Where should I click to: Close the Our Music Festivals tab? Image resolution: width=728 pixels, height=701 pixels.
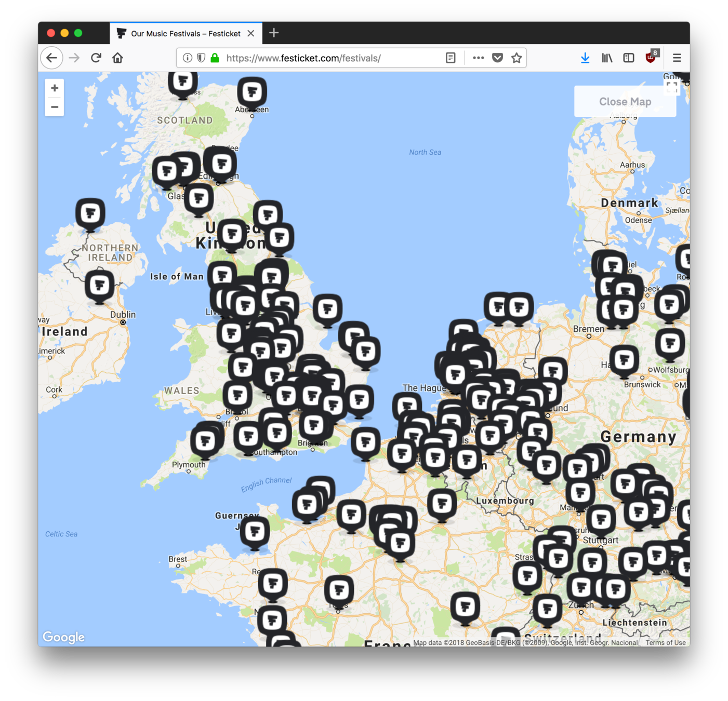pos(251,34)
